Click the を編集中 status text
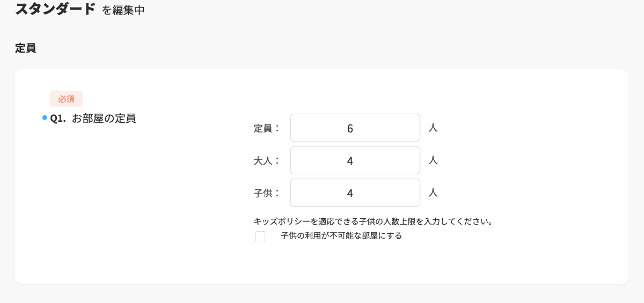Viewport: 644px width, 303px height. pyautogui.click(x=123, y=10)
